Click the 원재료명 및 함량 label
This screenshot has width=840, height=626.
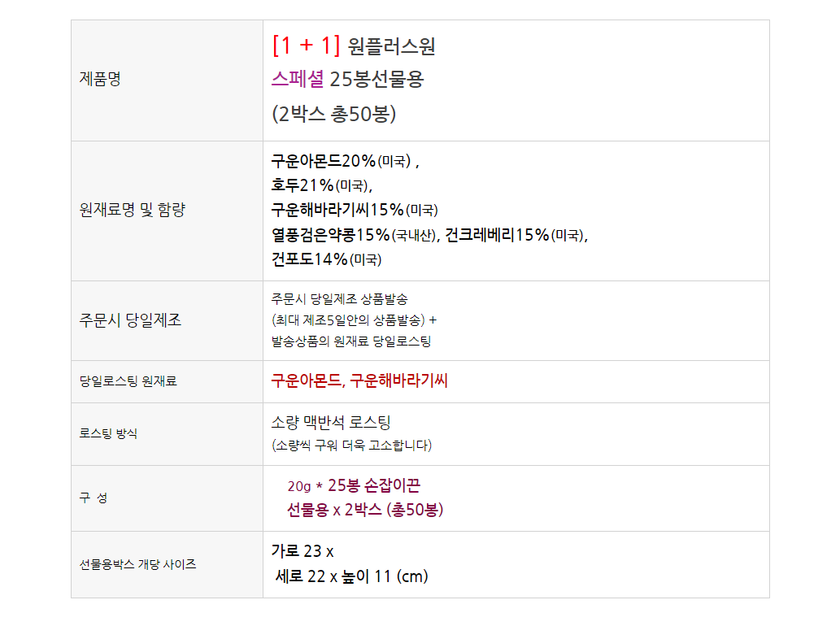[x=133, y=210]
